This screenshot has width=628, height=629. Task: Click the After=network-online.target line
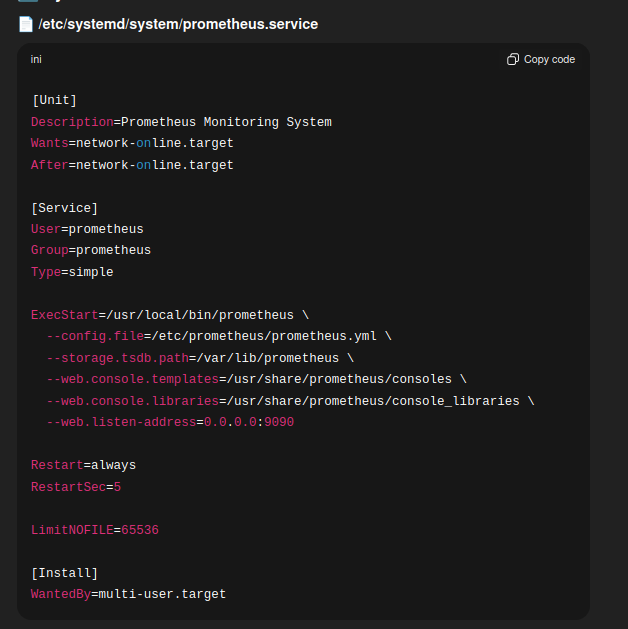(x=132, y=165)
